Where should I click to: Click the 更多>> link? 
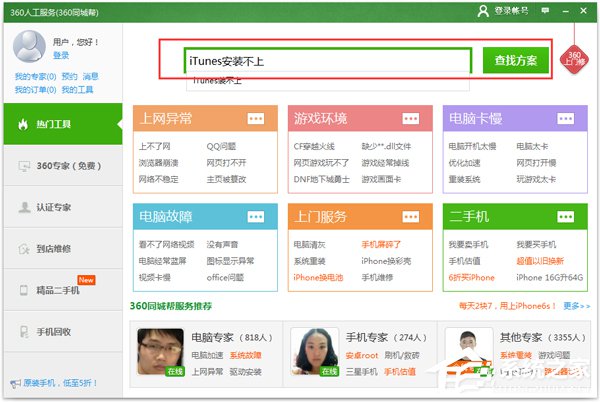(x=576, y=306)
